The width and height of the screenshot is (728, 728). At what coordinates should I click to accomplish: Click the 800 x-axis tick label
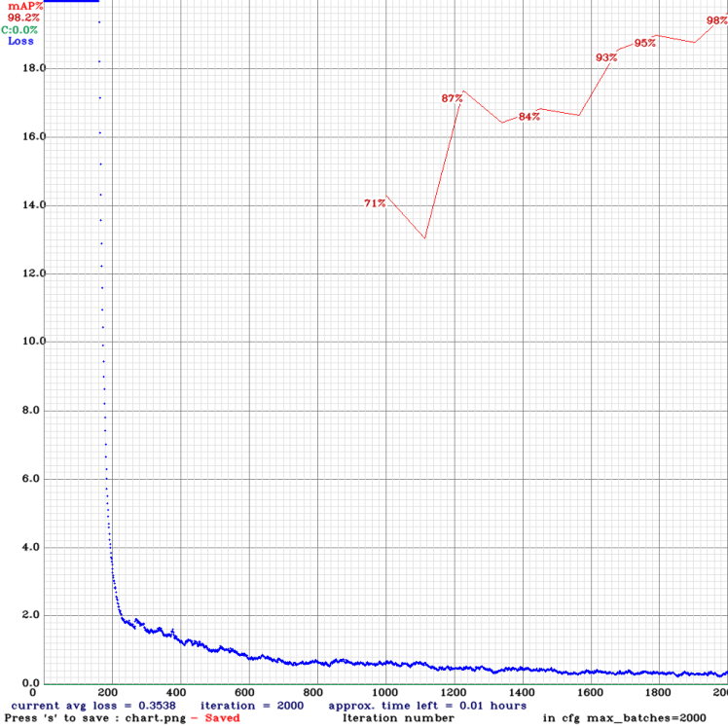pos(313,693)
